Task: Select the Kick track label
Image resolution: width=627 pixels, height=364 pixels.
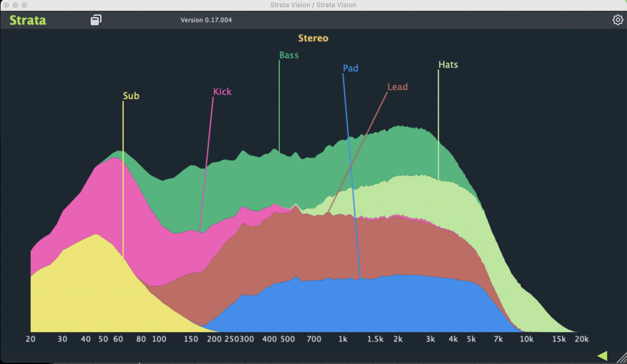Action: pos(222,92)
